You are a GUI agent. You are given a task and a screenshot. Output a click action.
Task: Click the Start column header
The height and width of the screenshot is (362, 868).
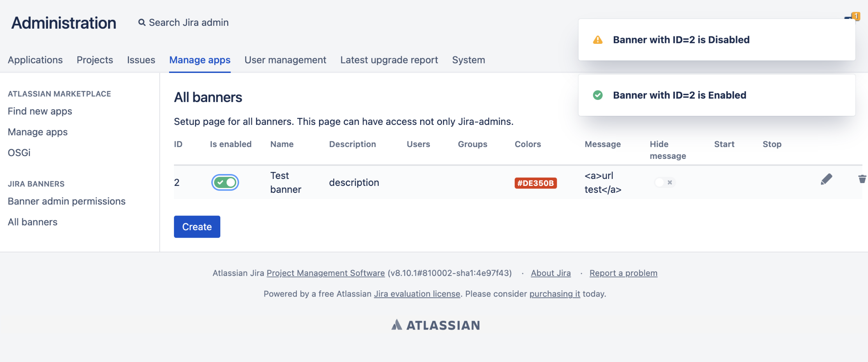click(724, 144)
